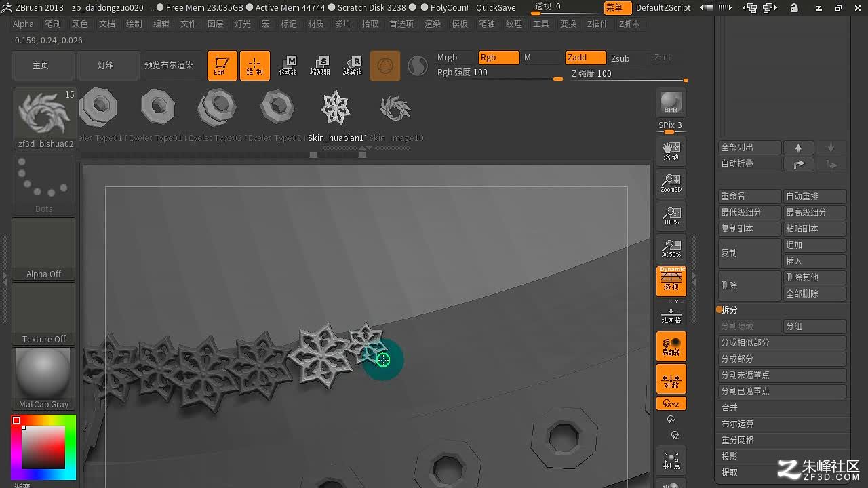
Task: Adjust the SPix 3 setting
Action: tap(671, 126)
